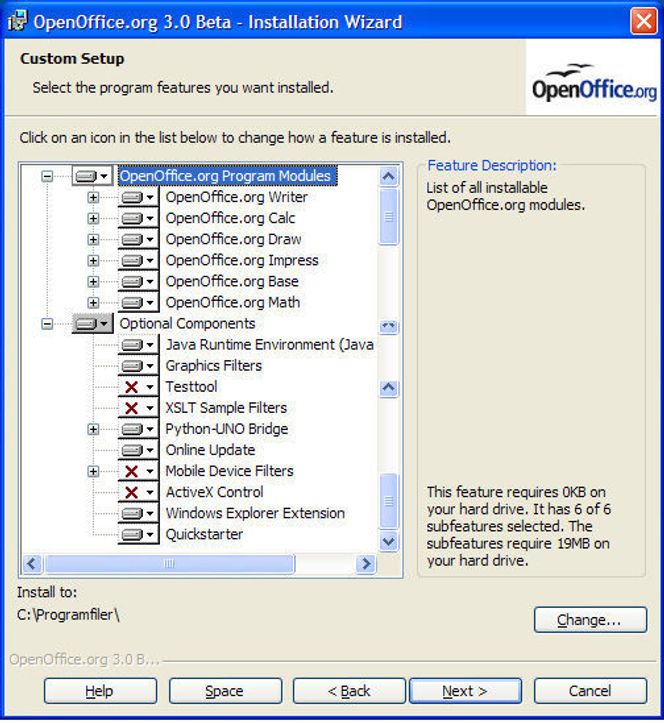Image resolution: width=664 pixels, height=723 pixels.
Task: Expand the OpenOffice.org Math node
Action: (x=93, y=303)
